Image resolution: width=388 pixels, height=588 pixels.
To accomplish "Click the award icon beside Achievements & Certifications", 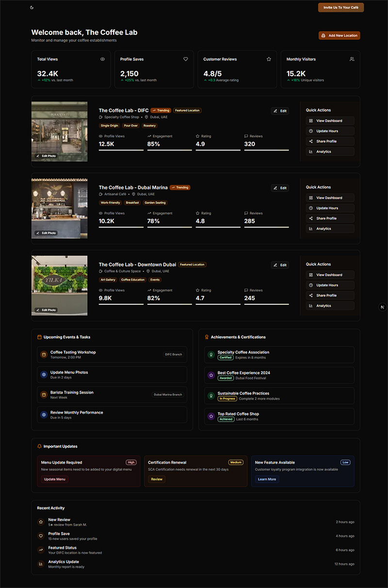I will [x=207, y=337].
